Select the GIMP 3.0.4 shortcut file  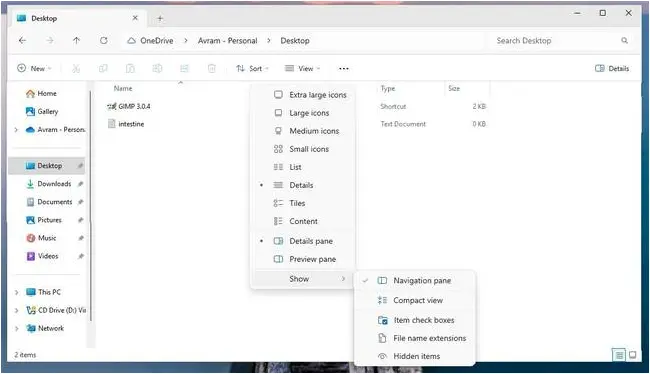pos(129,107)
